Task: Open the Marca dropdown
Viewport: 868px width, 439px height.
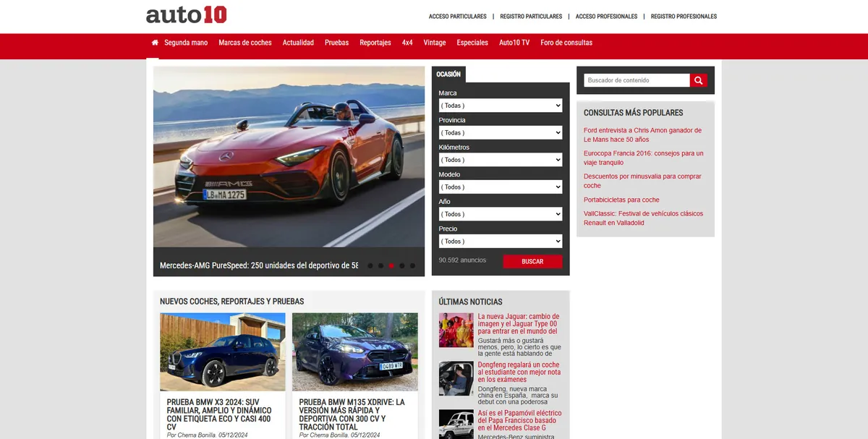Action: click(x=501, y=106)
